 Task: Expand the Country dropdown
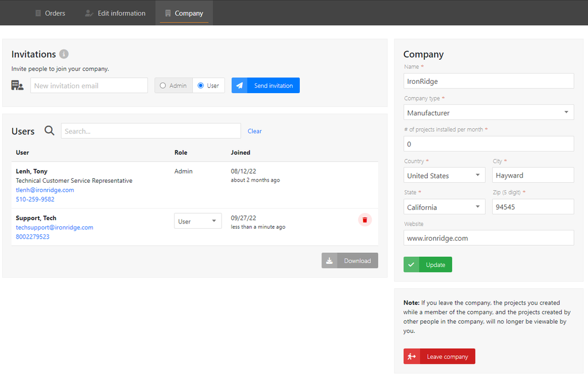[x=444, y=175]
